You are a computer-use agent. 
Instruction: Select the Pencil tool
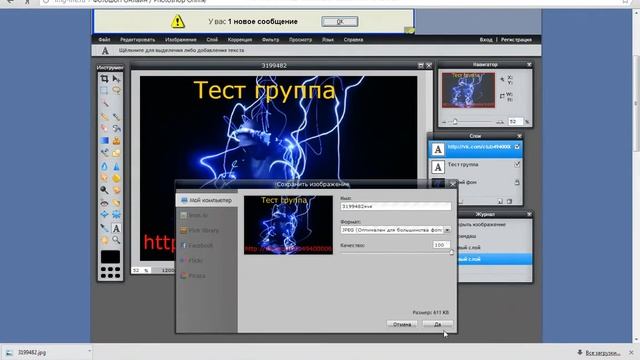(104, 118)
